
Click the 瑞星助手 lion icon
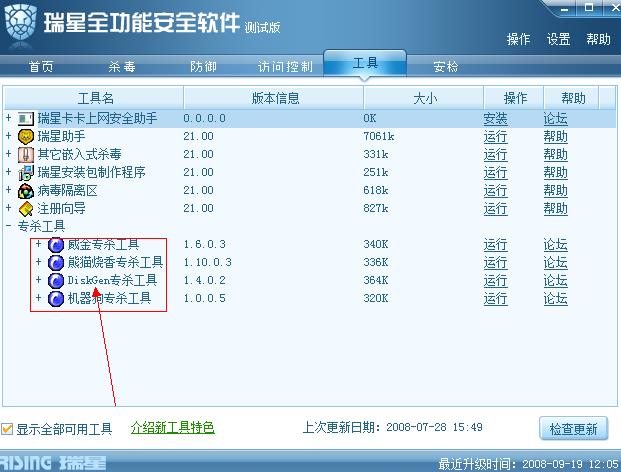click(x=26, y=137)
